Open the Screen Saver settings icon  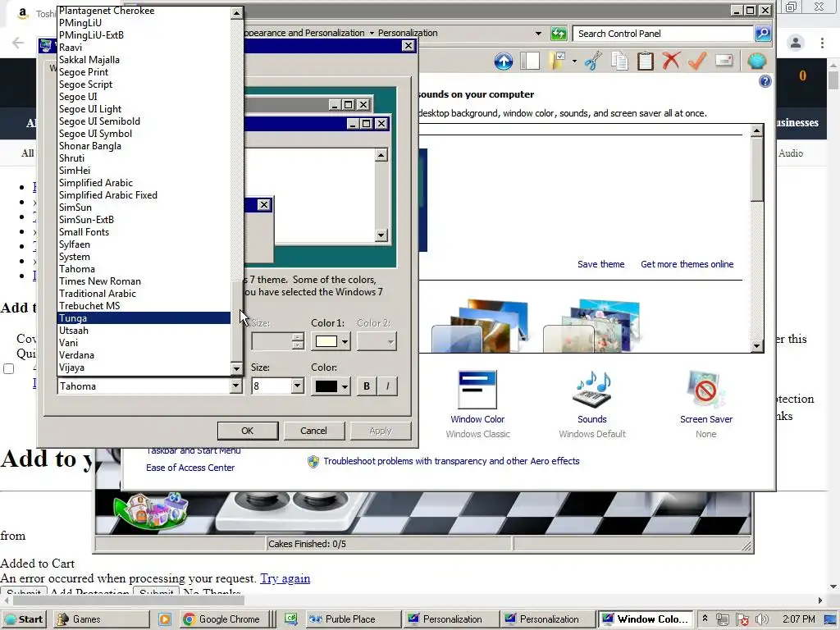click(x=705, y=390)
